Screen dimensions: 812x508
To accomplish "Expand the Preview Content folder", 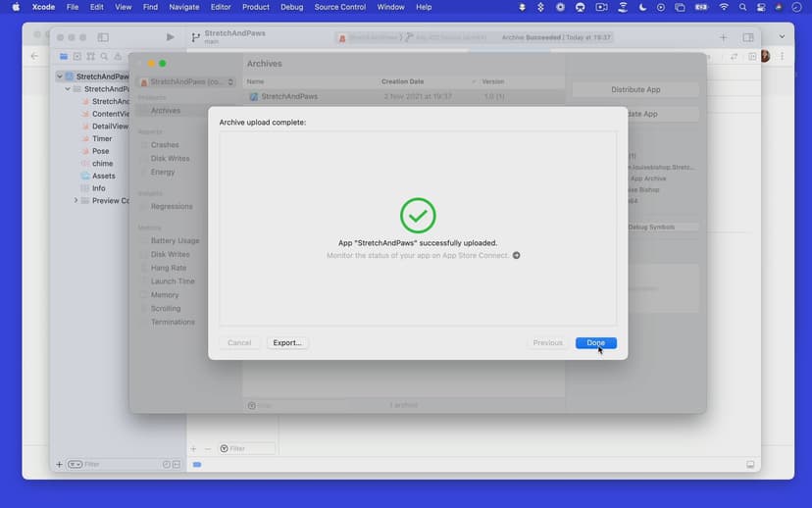I will pyautogui.click(x=76, y=201).
